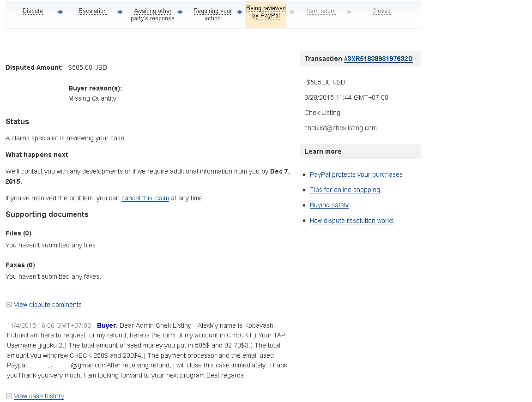Viewport: 532px width, 402px height.
Task: Open the Awaiting other party's response step
Action: (152, 15)
